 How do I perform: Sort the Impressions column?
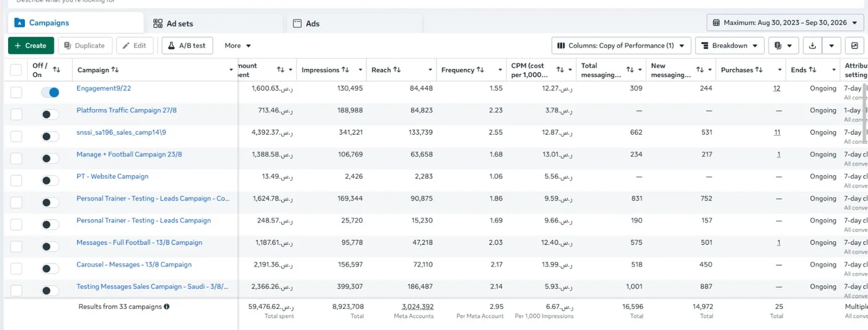coord(345,70)
